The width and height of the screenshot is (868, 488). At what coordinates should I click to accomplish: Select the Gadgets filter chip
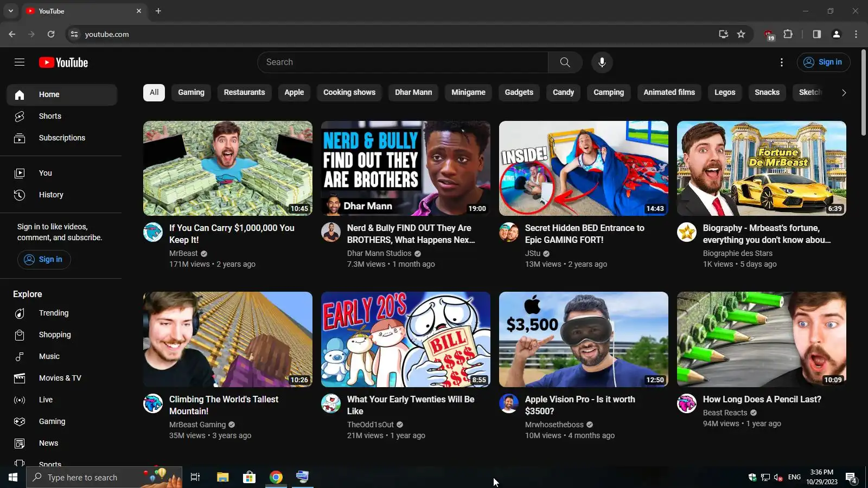[519, 93]
